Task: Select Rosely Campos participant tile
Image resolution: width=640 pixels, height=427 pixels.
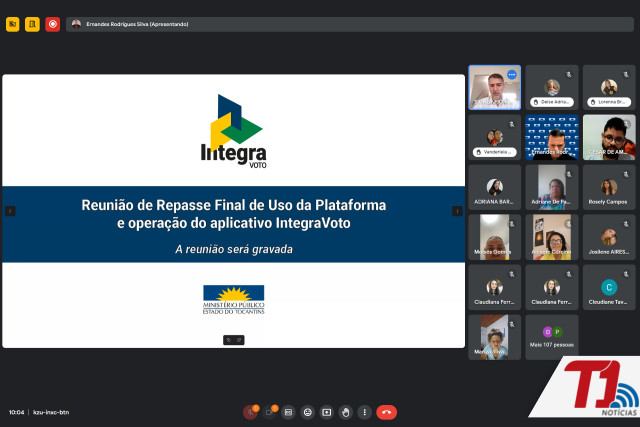Action: (609, 187)
